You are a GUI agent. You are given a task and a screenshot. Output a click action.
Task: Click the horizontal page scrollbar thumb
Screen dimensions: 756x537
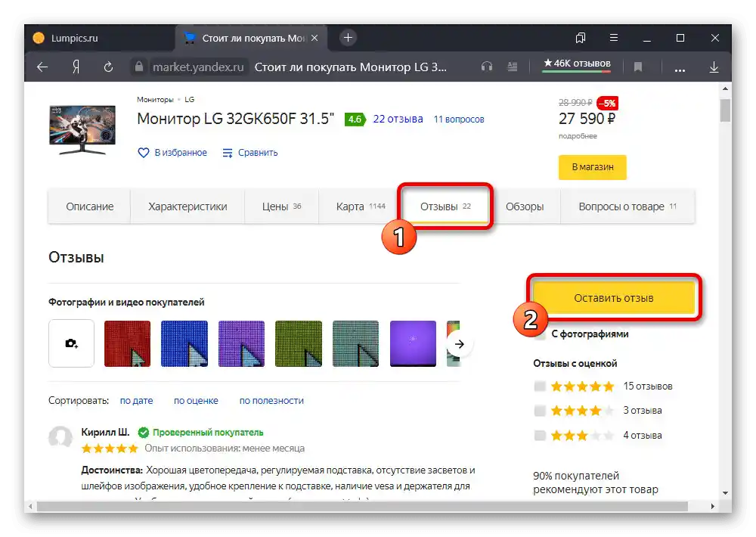click(x=362, y=507)
